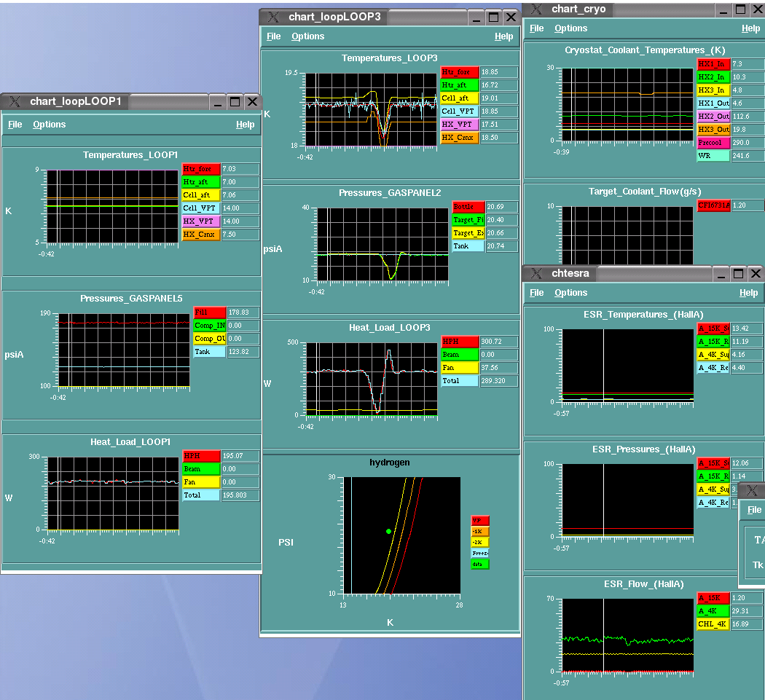Click green data swatch in hydrogen legend
Image resolution: width=765 pixels, height=700 pixels.
[x=480, y=564]
